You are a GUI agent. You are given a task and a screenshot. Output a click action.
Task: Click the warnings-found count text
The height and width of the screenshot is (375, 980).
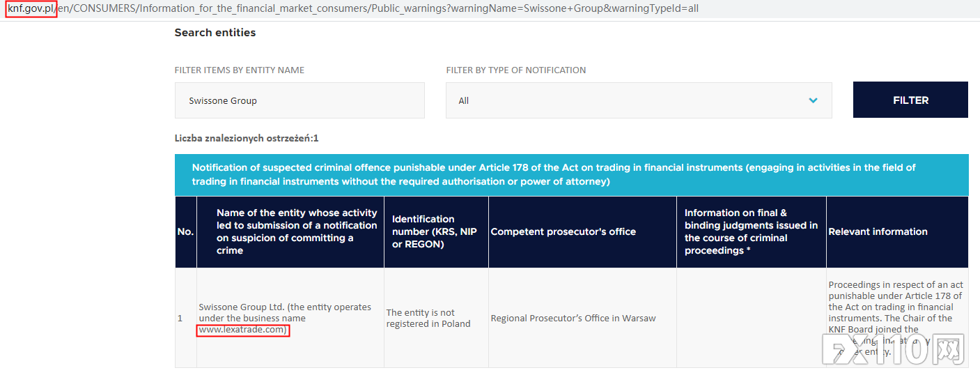coord(247,139)
